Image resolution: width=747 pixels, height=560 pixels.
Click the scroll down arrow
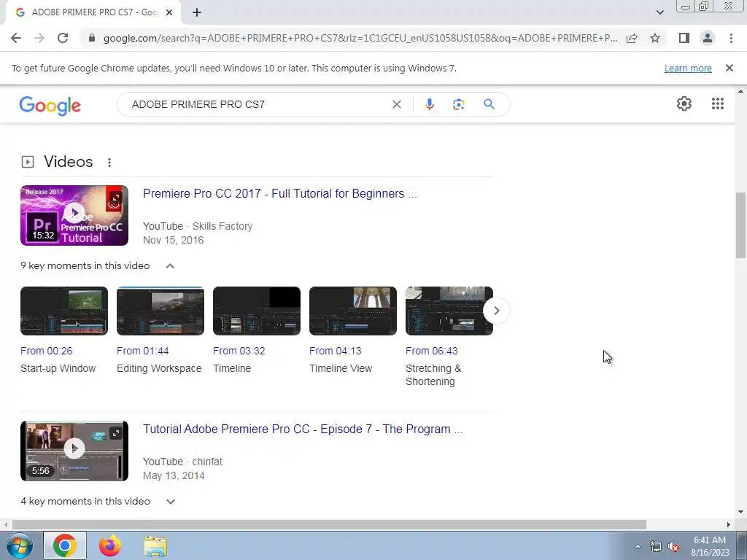coord(740,513)
